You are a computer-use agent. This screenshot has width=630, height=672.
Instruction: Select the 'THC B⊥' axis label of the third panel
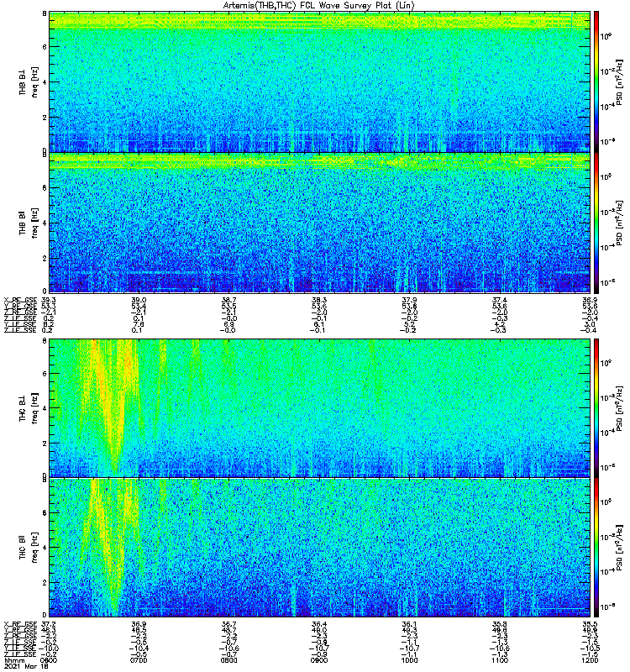23,408
